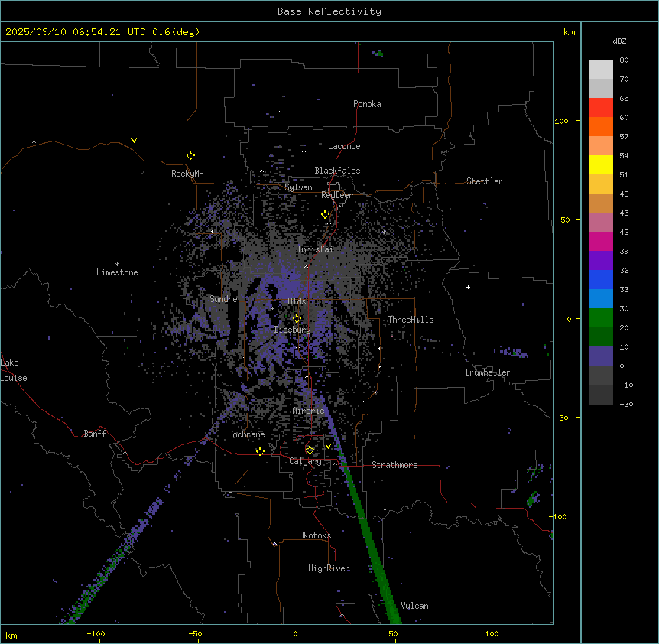Click the yellow diamond marker below Cochrane
659x644 pixels.
pyautogui.click(x=260, y=452)
